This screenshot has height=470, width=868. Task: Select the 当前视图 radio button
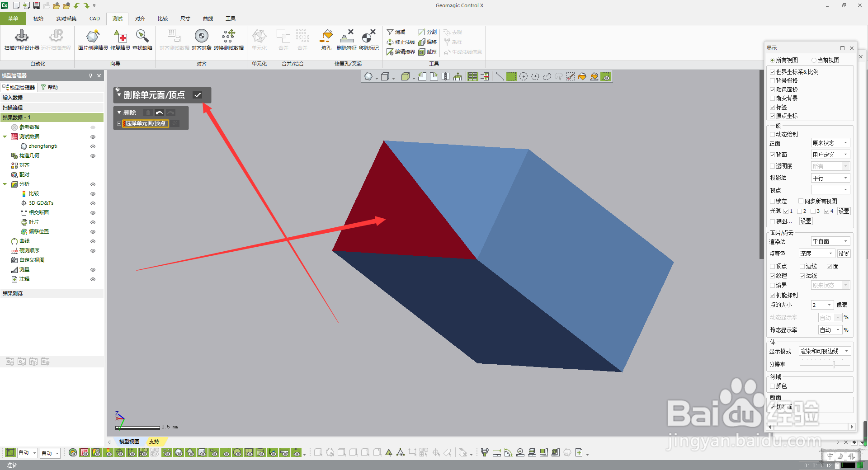(814, 60)
